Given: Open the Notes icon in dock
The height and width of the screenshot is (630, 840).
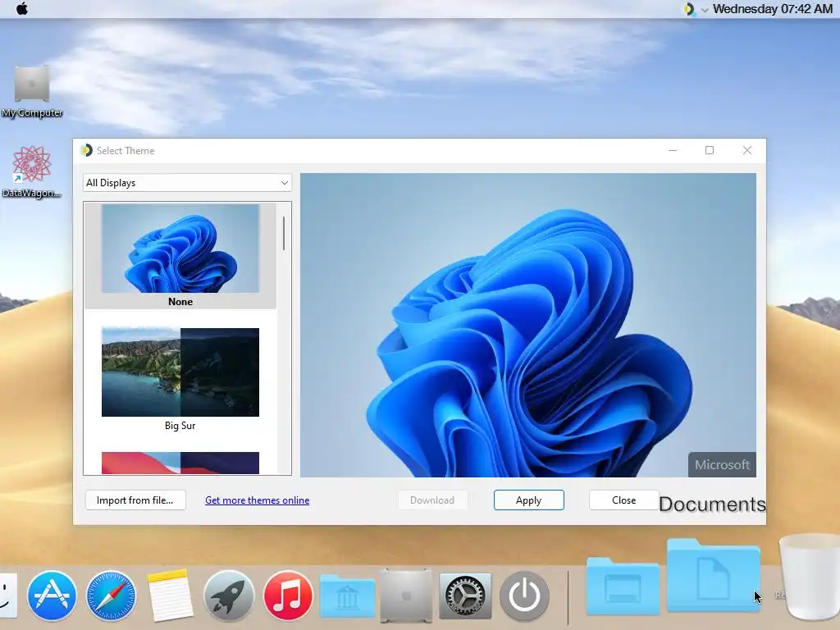Looking at the screenshot, I should pos(170,596).
